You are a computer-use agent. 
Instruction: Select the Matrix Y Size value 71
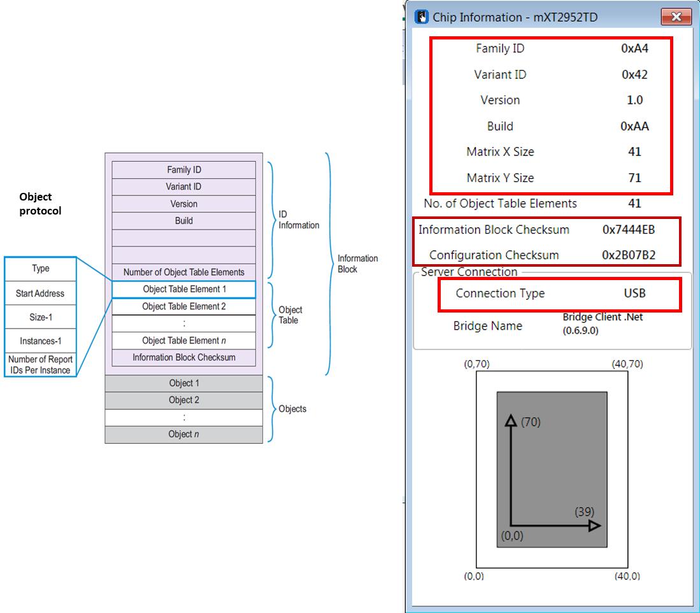[634, 178]
